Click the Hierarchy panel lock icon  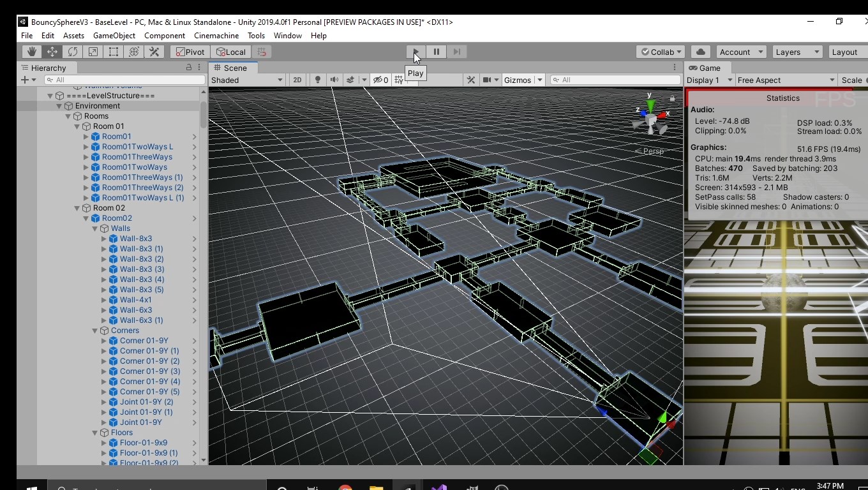189,68
